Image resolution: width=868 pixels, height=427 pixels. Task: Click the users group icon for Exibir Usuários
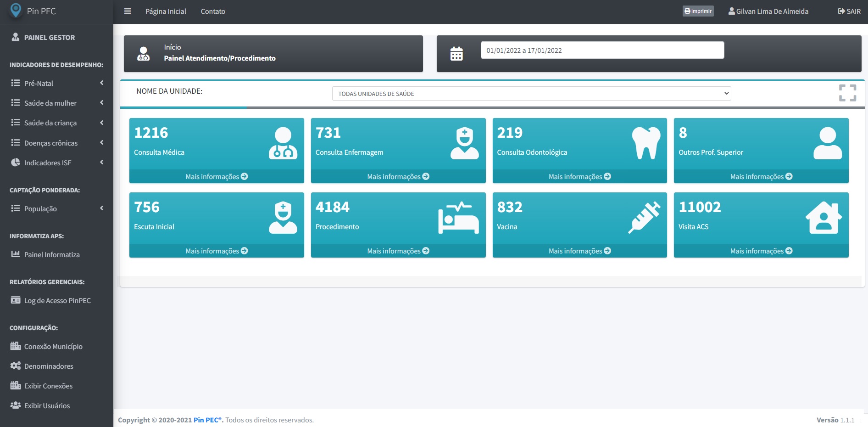click(16, 405)
